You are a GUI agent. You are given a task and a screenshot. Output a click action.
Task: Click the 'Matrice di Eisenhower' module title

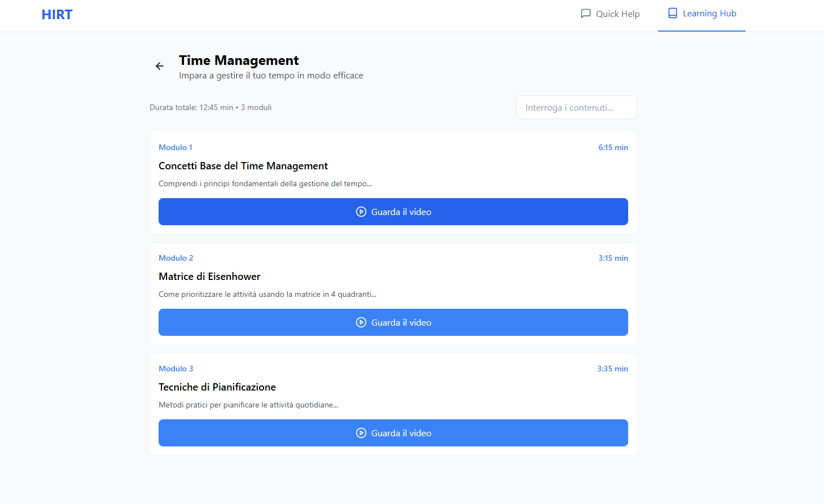click(209, 277)
